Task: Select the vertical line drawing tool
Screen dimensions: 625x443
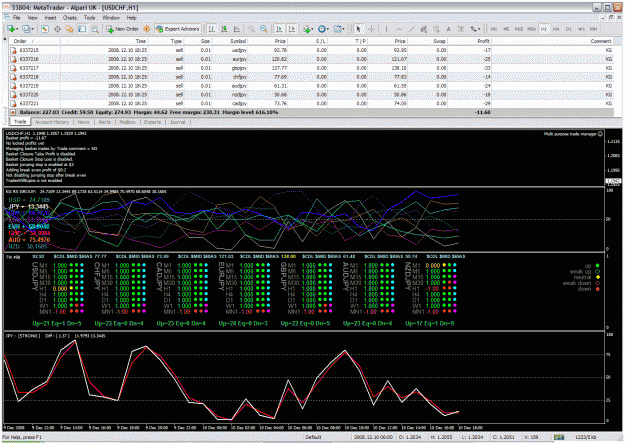Action: [x=386, y=29]
